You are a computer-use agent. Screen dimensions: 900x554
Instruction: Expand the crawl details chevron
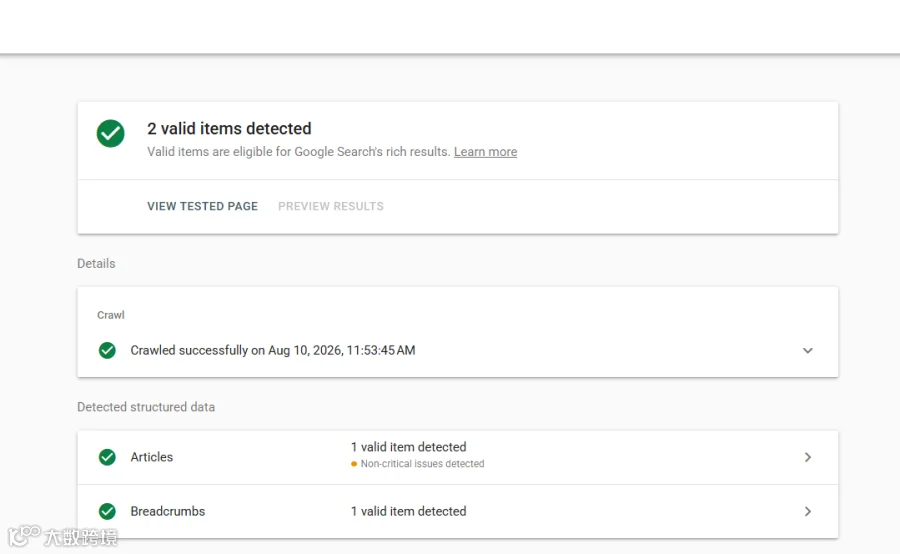pos(808,350)
